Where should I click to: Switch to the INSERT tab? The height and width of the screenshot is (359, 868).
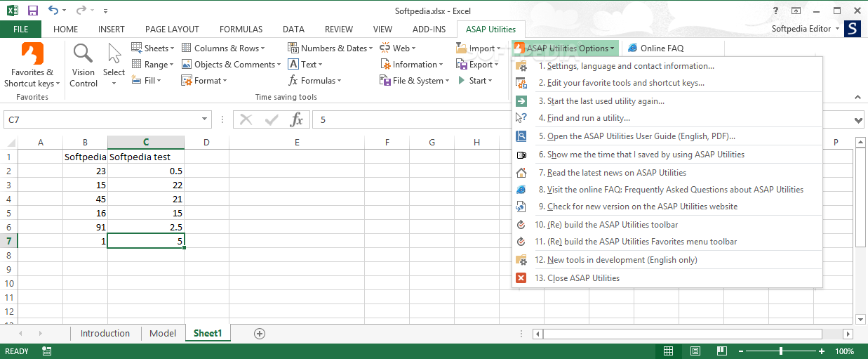point(112,30)
